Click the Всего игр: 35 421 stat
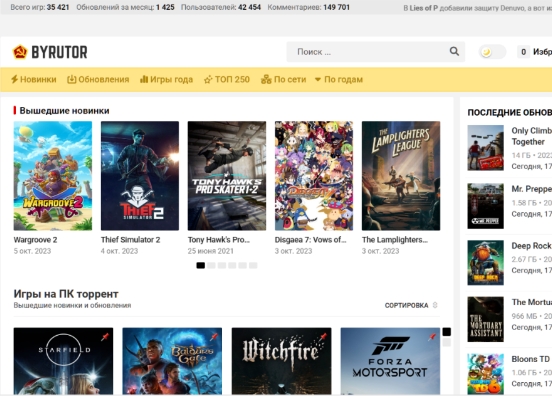Screen dimensions: 552x398 [40, 7]
